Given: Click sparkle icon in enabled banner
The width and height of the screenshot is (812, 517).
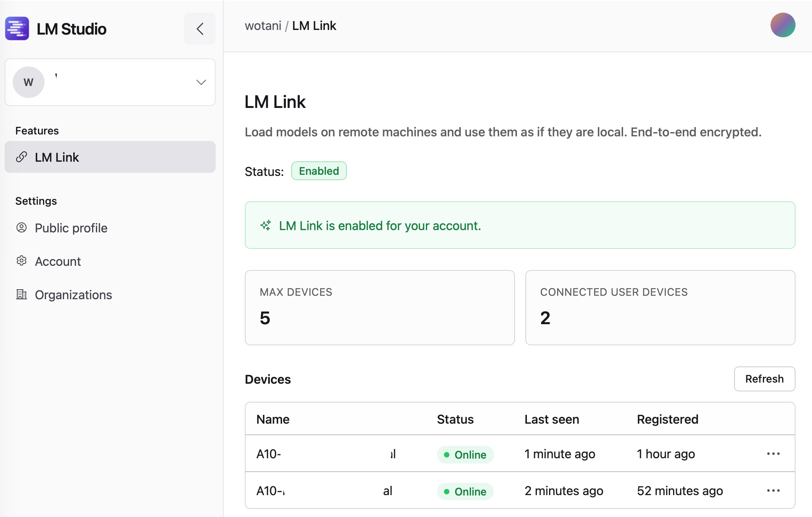Looking at the screenshot, I should (266, 225).
